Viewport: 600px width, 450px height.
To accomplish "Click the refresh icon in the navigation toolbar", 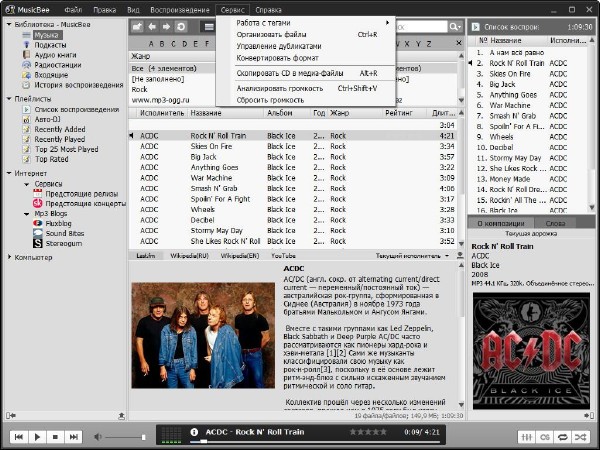I will pos(181,27).
